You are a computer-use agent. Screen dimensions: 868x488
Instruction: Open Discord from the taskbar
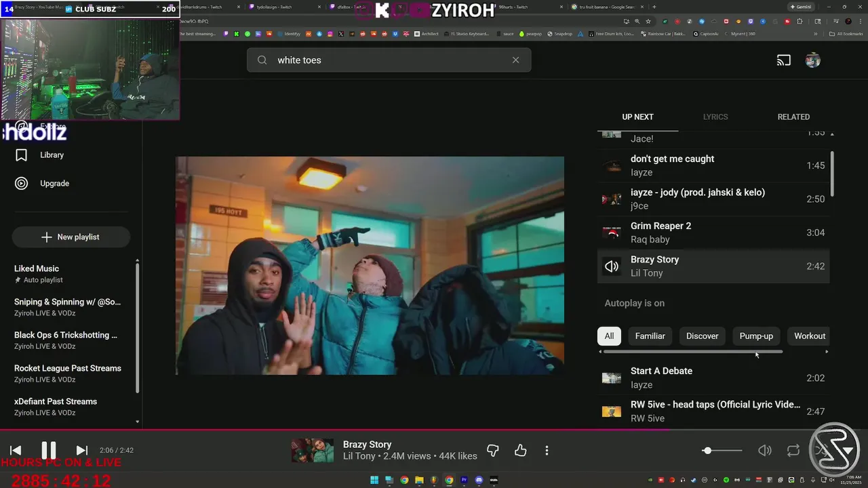click(479, 480)
